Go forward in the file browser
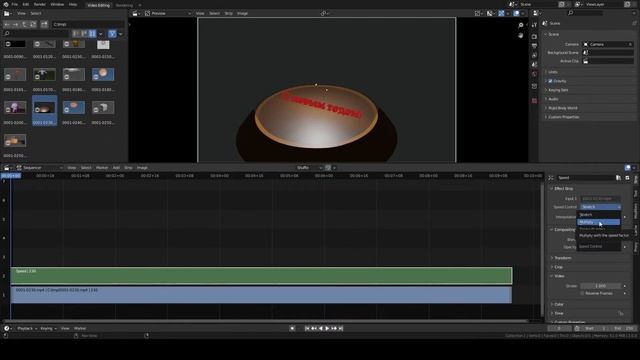The width and height of the screenshot is (640, 360). pyautogui.click(x=15, y=24)
